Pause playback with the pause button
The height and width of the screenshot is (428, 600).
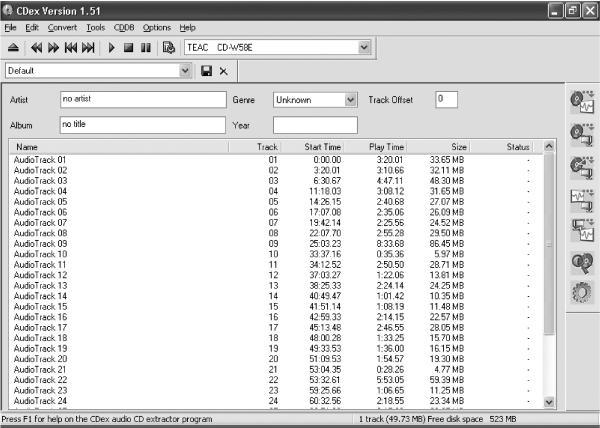145,48
